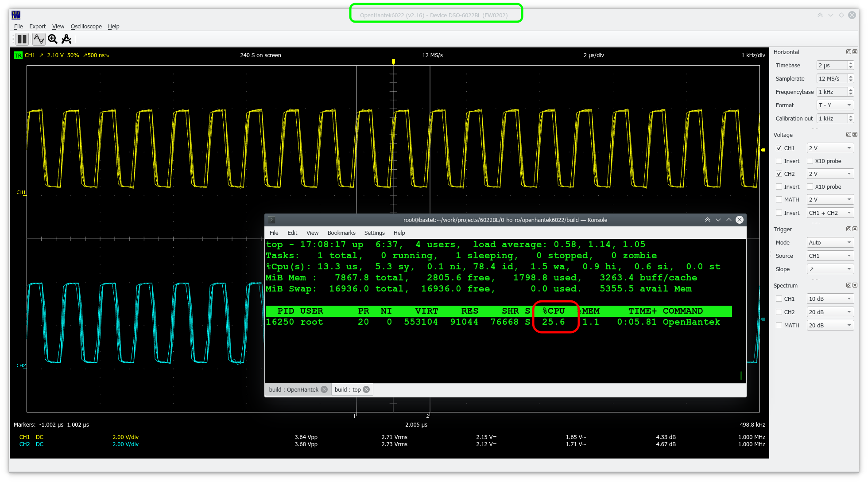The image size is (868, 482).
Task: Click the yellow CH1 trigger level marker on graph edge
Action: click(763, 150)
